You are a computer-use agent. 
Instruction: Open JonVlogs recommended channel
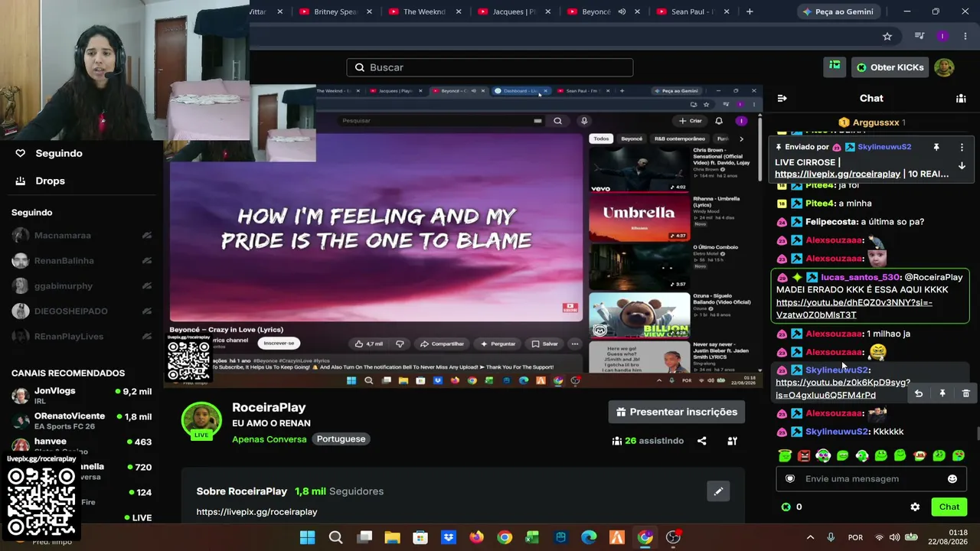click(x=81, y=396)
